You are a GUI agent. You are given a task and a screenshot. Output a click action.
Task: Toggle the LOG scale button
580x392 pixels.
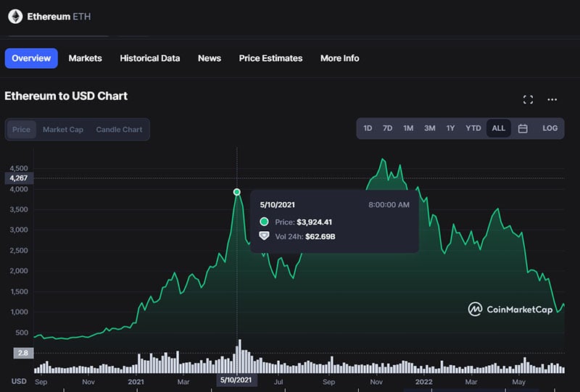click(x=550, y=128)
